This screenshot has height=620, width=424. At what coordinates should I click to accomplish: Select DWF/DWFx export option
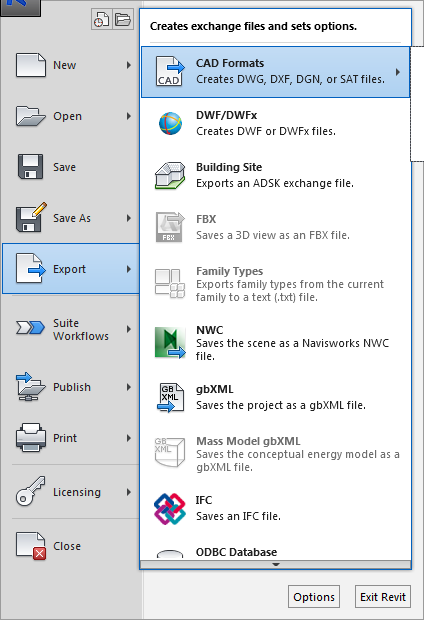point(275,123)
